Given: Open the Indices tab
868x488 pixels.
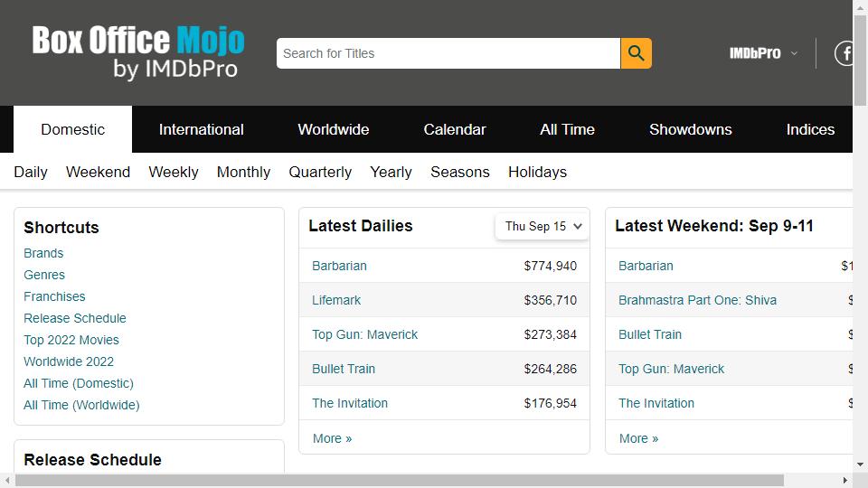Looking at the screenshot, I should tap(810, 129).
